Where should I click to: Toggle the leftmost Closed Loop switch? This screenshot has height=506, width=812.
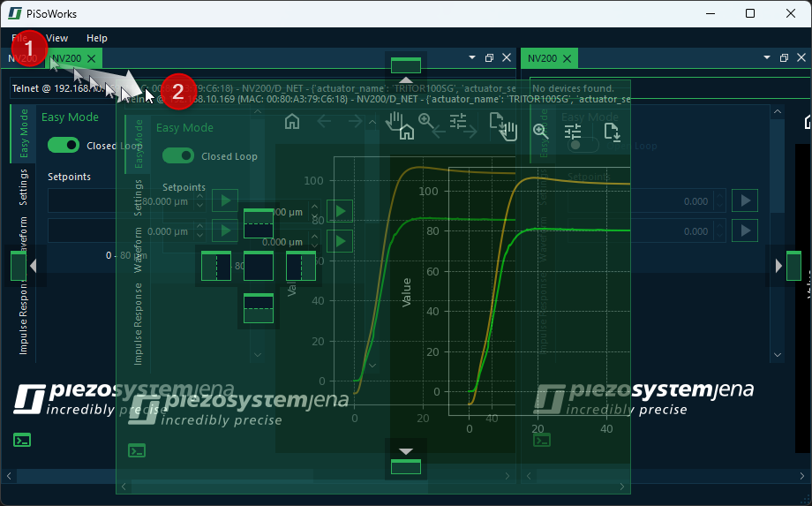point(64,145)
